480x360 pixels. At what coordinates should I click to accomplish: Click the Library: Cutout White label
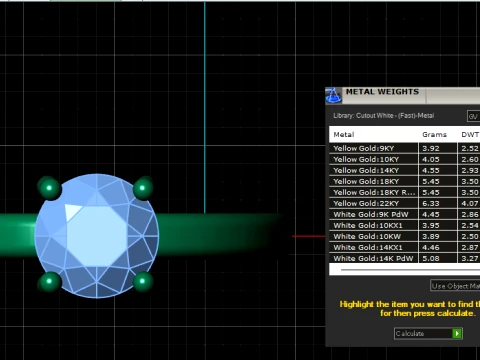pos(383,116)
